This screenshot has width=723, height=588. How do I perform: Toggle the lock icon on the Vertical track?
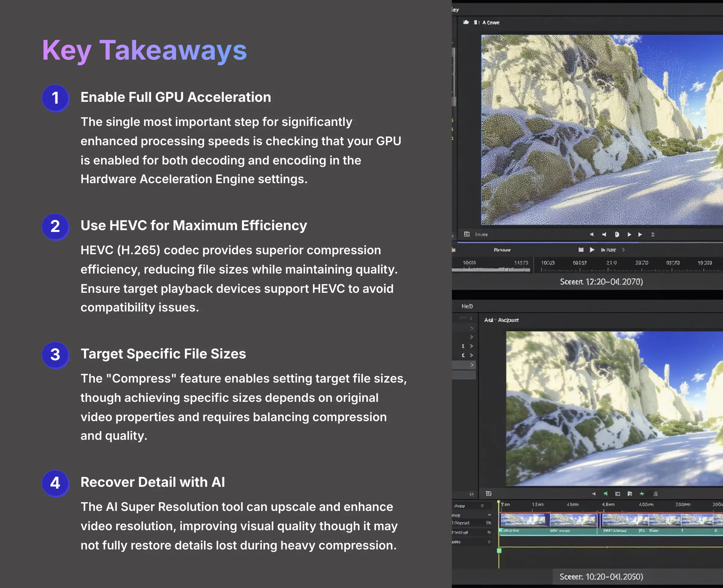click(489, 532)
